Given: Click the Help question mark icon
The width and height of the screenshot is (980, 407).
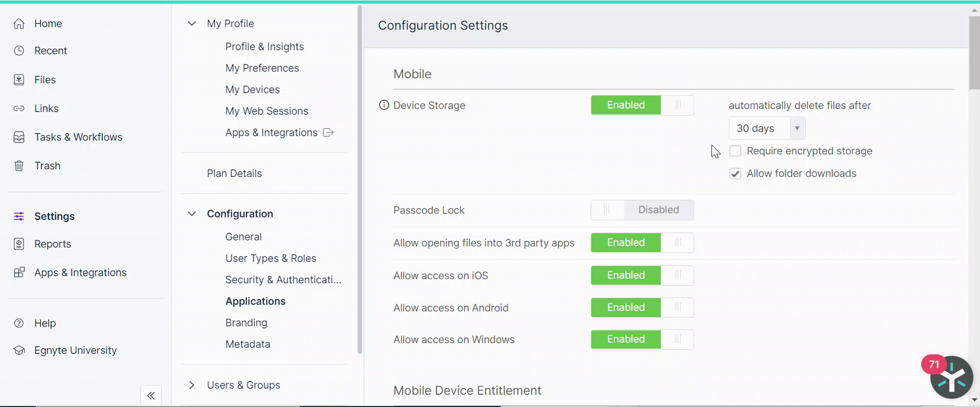Looking at the screenshot, I should [19, 323].
